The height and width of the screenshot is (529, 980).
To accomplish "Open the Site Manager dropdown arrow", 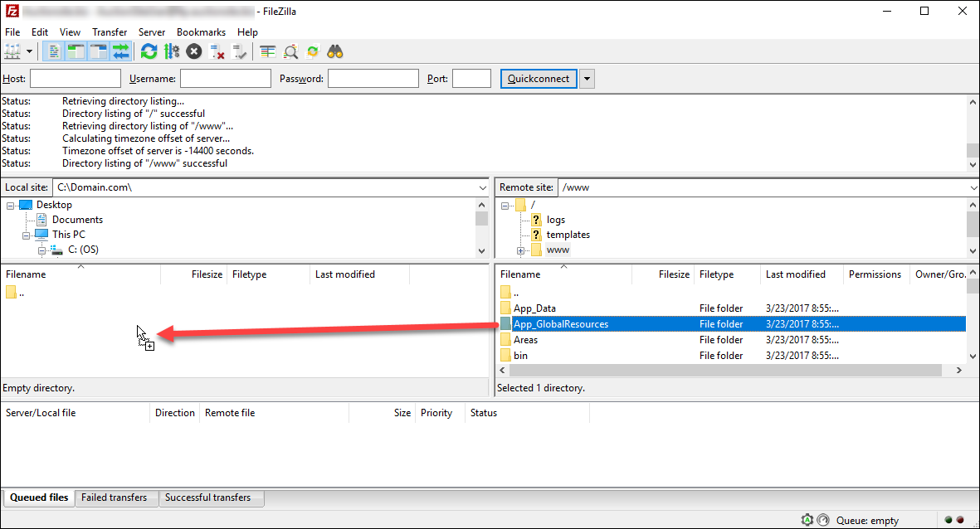I will [29, 52].
